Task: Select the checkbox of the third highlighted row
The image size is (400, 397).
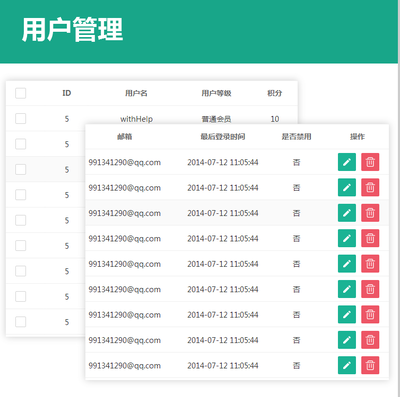Action: pos(21,169)
